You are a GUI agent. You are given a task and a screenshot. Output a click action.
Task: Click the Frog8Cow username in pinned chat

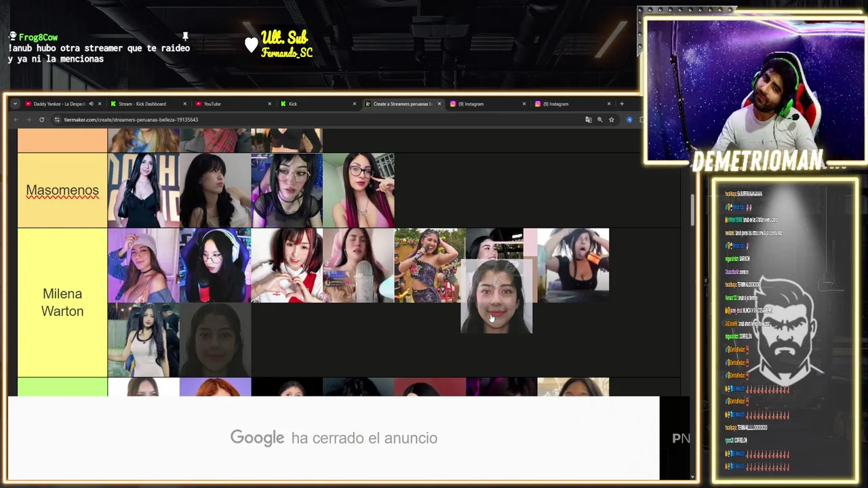[x=38, y=37]
